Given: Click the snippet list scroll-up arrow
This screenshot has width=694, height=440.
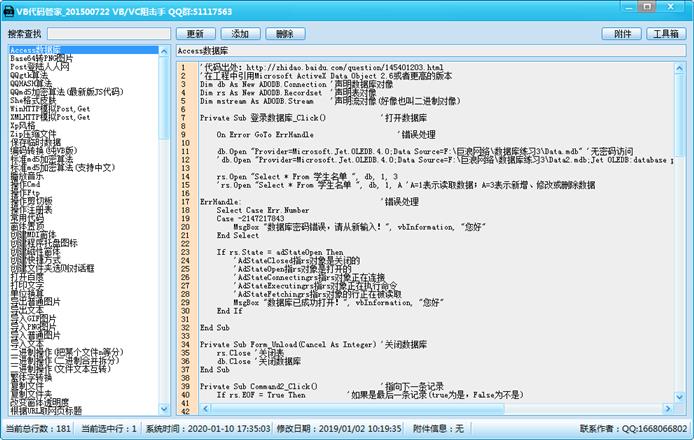Looking at the screenshot, I should (164, 51).
